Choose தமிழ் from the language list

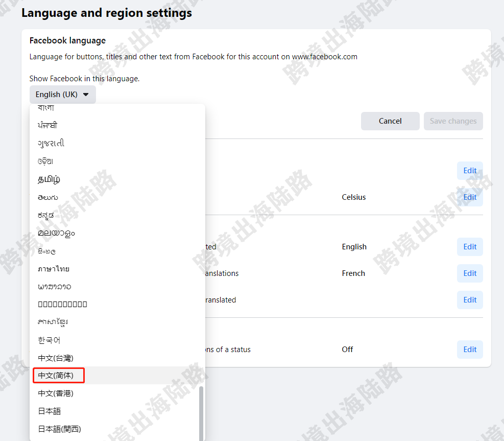(50, 179)
